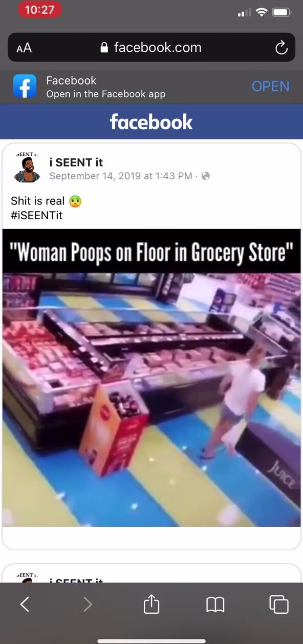The image size is (303, 644).
Task: Tap the Safari forward arrow
Action: [x=88, y=605]
